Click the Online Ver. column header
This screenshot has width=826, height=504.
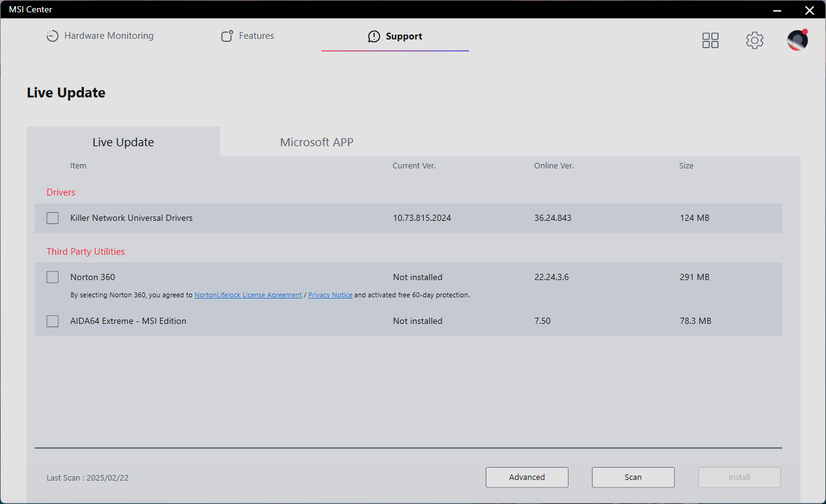554,166
